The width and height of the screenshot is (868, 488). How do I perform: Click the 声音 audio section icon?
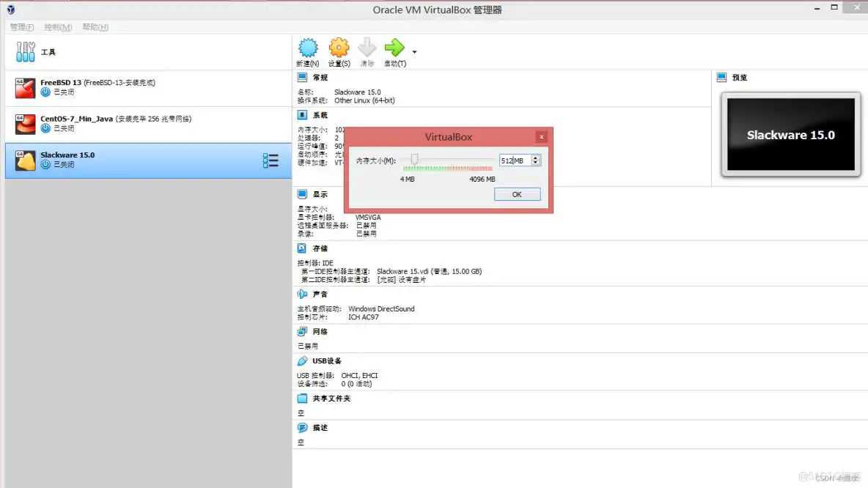click(x=303, y=293)
